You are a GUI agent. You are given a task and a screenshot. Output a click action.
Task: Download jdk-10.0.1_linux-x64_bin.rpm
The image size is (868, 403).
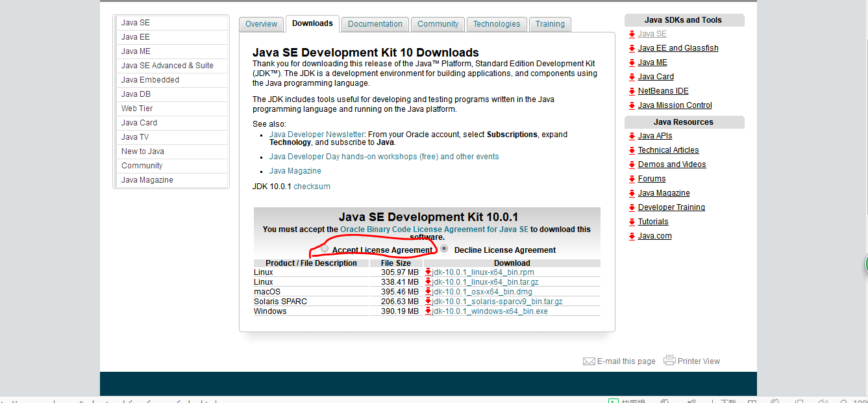click(483, 272)
